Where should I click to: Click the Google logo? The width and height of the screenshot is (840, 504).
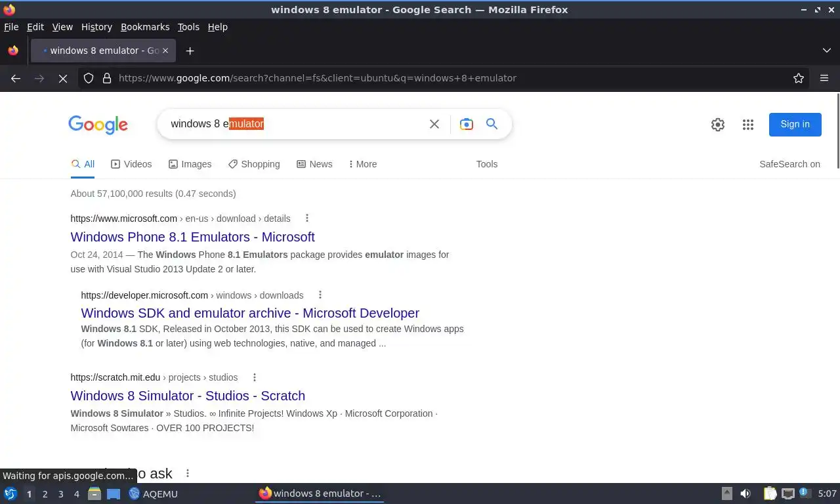coord(98,125)
